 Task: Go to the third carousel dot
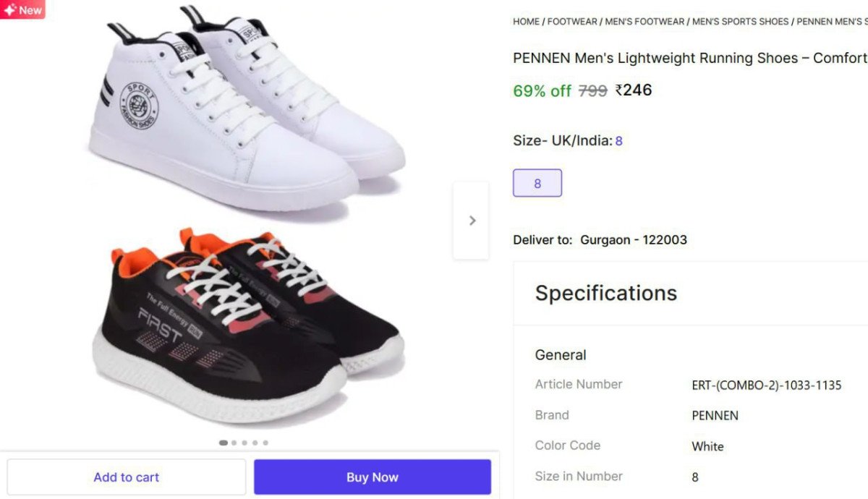[x=244, y=443]
